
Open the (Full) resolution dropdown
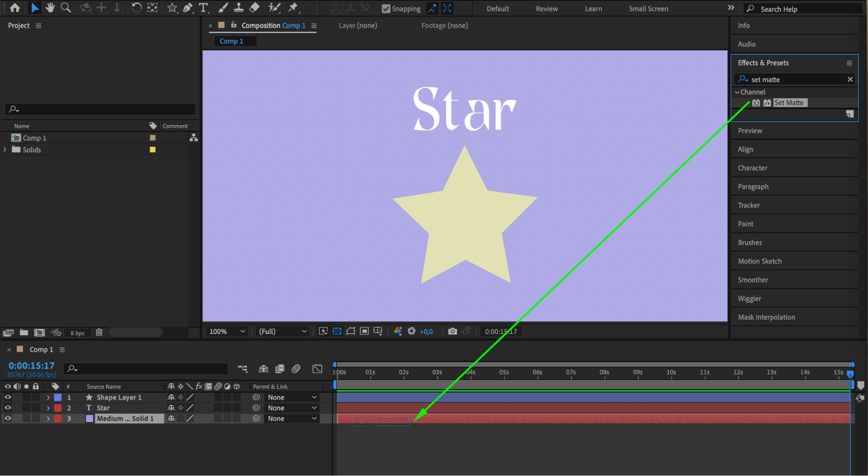(283, 331)
